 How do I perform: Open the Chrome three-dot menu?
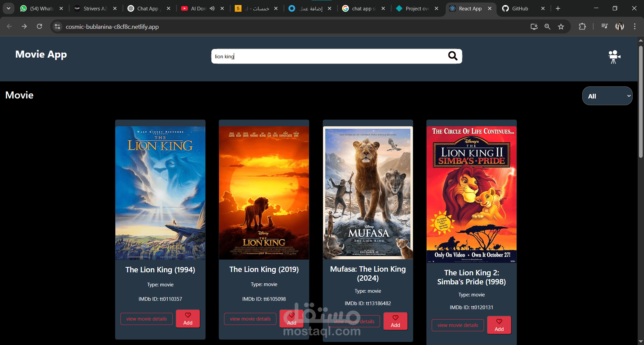click(635, 26)
